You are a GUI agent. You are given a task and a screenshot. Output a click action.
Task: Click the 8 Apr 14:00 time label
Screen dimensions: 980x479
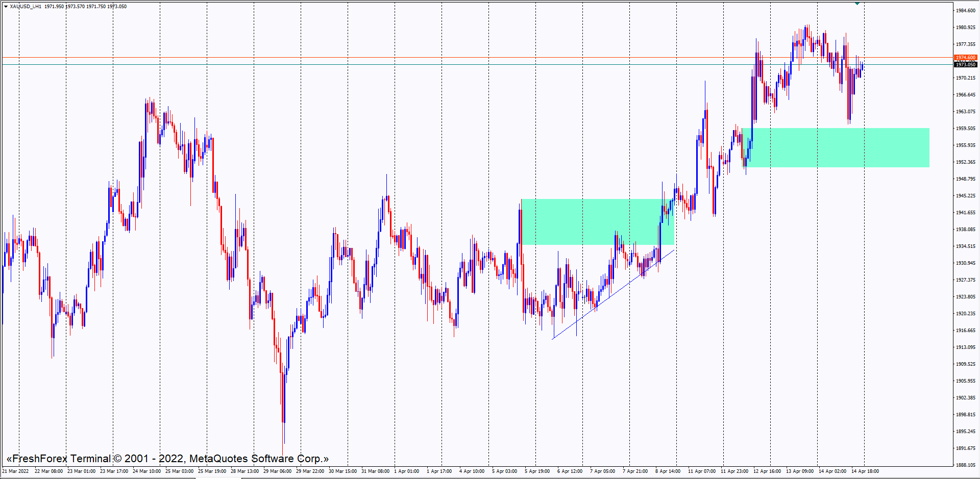click(668, 471)
